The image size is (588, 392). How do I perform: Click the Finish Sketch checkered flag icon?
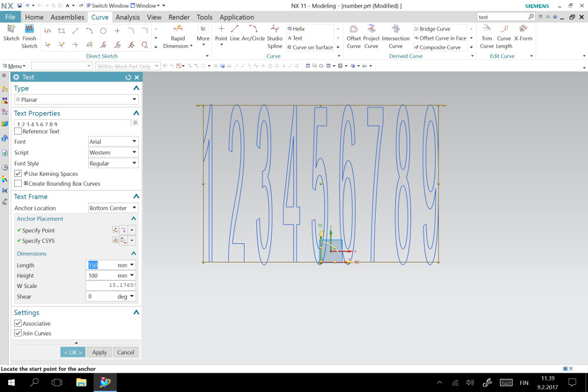pyautogui.click(x=29, y=29)
